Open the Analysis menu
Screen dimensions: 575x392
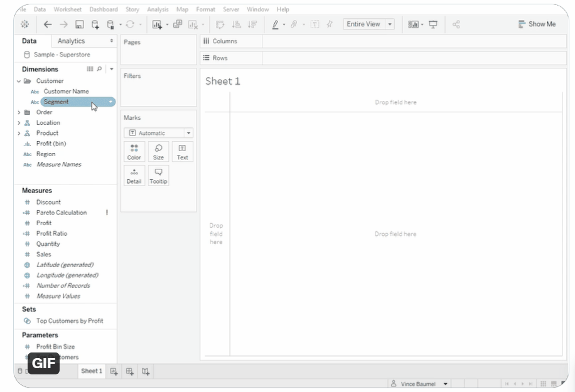pos(158,9)
